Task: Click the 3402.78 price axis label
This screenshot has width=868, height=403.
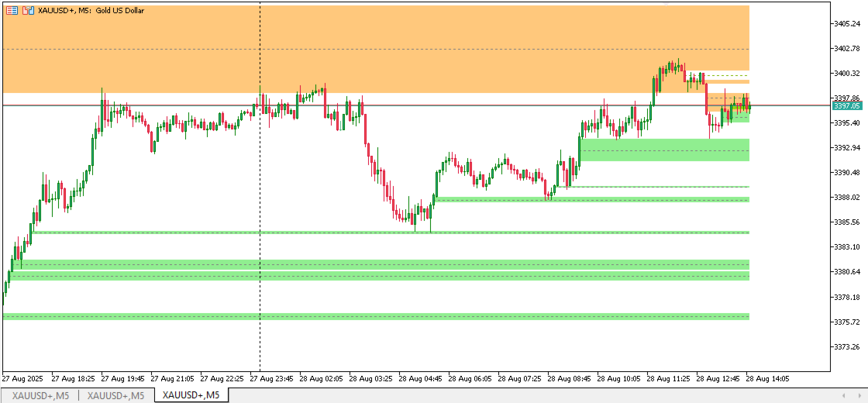Action: (847, 49)
